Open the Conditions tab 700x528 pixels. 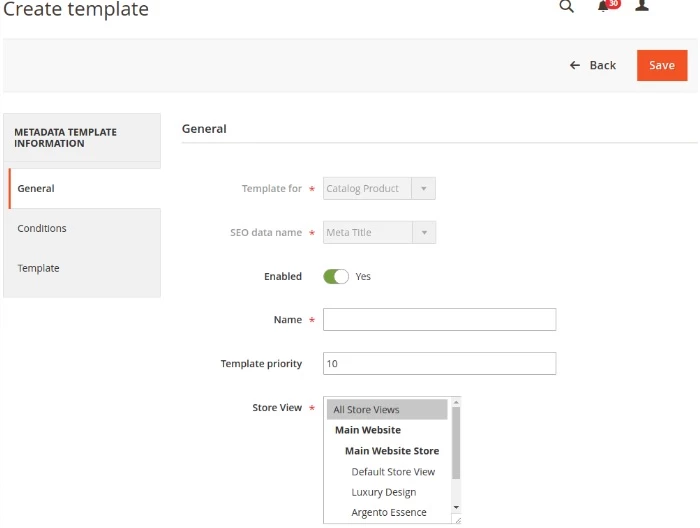pos(84,228)
